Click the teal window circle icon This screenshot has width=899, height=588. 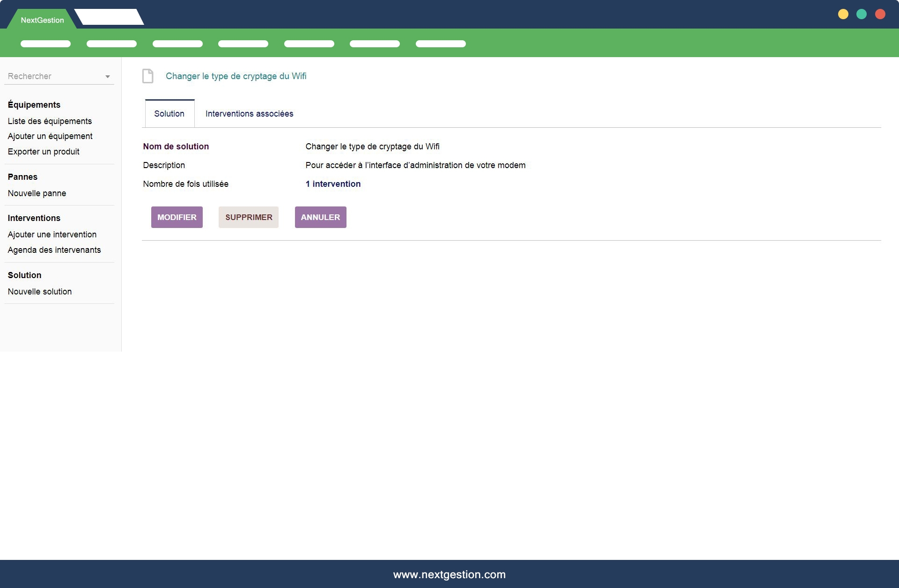point(862,14)
